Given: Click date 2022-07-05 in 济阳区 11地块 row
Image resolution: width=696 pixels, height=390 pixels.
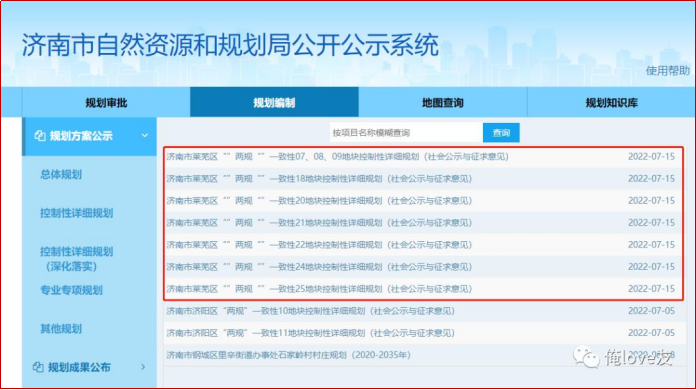Looking at the screenshot, I should pyautogui.click(x=651, y=333).
